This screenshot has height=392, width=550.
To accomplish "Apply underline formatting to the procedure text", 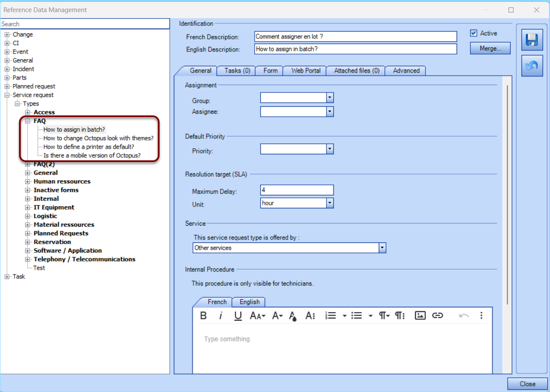I will click(x=238, y=316).
